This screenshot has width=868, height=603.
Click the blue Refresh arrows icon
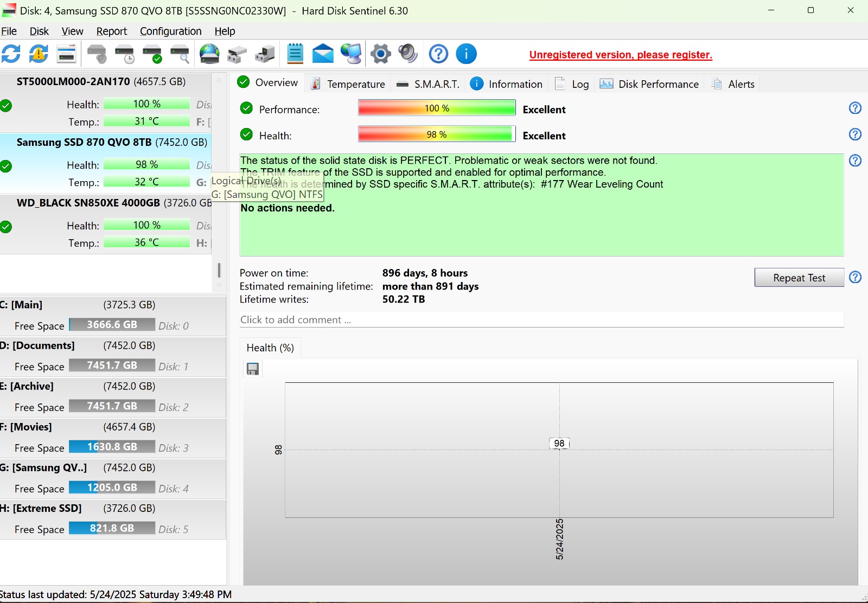pyautogui.click(x=11, y=54)
